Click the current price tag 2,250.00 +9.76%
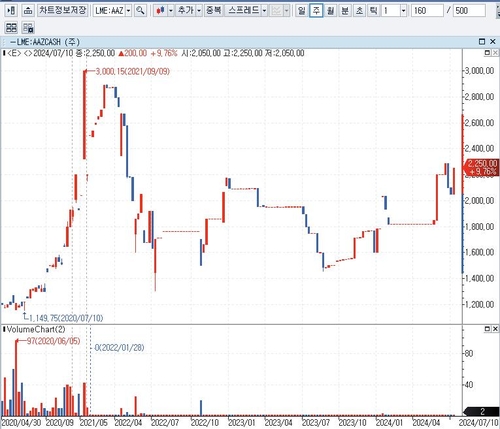 click(x=482, y=167)
